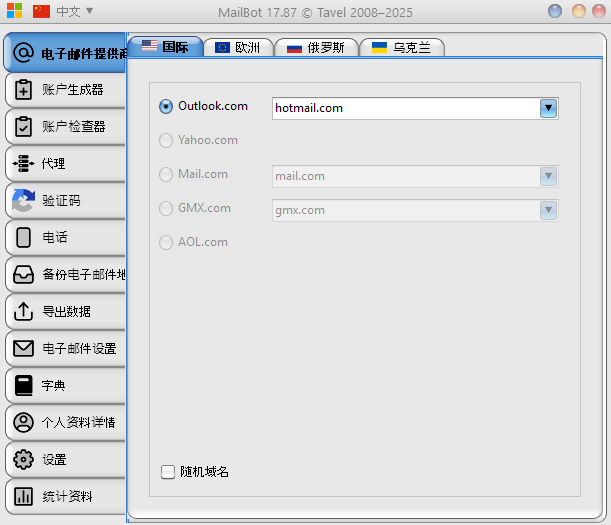Click the blue minimize window button
611x525 pixels.
pos(555,11)
